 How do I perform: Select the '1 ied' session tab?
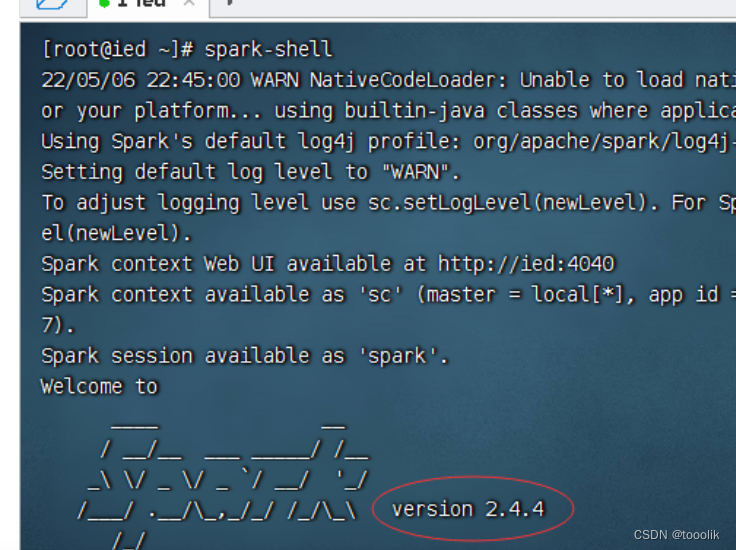148,7
